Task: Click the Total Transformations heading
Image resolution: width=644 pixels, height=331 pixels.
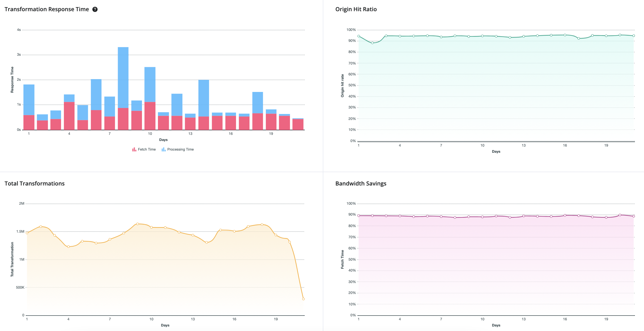Action: point(35,184)
